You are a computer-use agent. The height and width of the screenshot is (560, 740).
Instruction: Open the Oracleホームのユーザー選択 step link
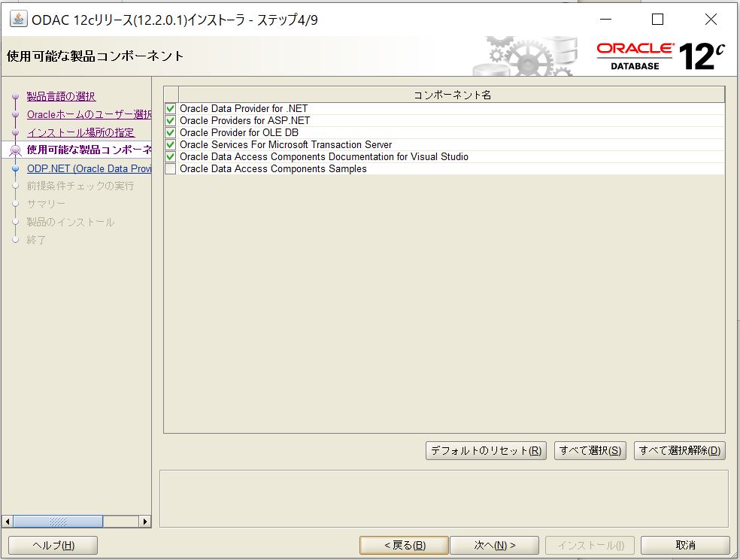[x=89, y=114]
